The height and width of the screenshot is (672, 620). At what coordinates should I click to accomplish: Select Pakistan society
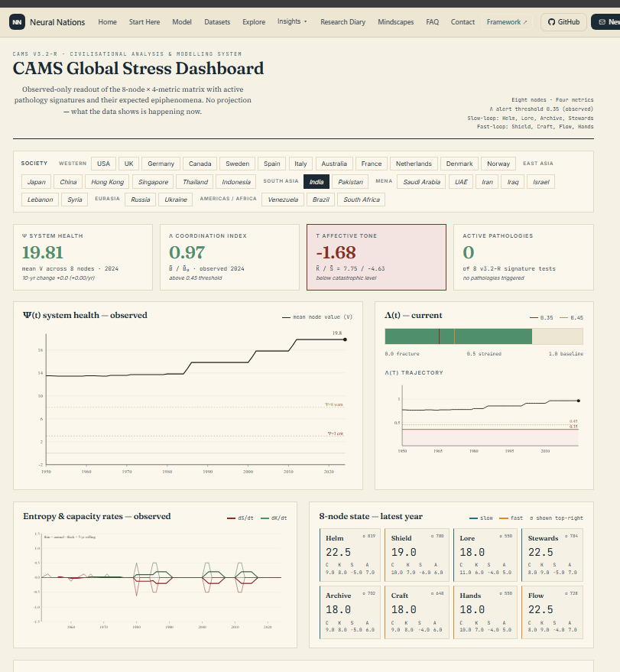[350, 182]
